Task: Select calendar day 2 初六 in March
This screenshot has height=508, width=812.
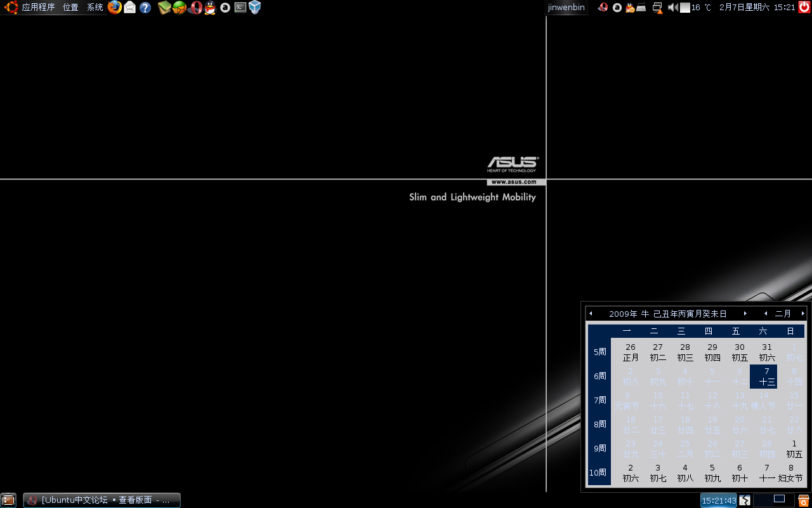Action: [631, 473]
